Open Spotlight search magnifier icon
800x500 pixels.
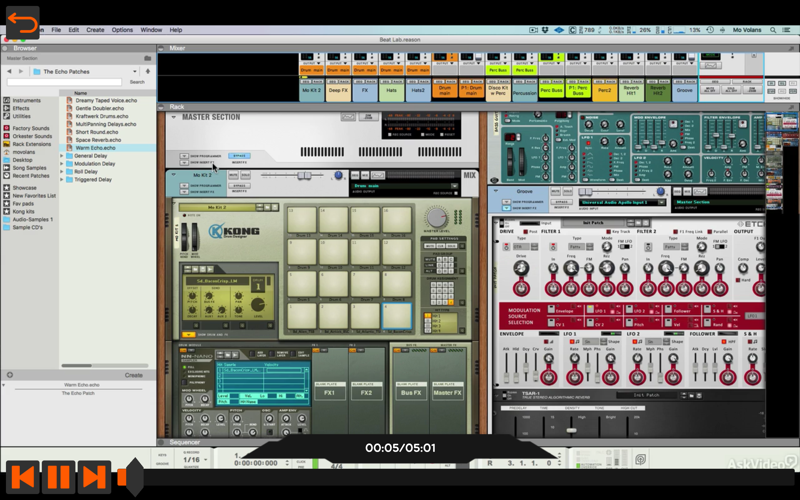pyautogui.click(x=773, y=30)
